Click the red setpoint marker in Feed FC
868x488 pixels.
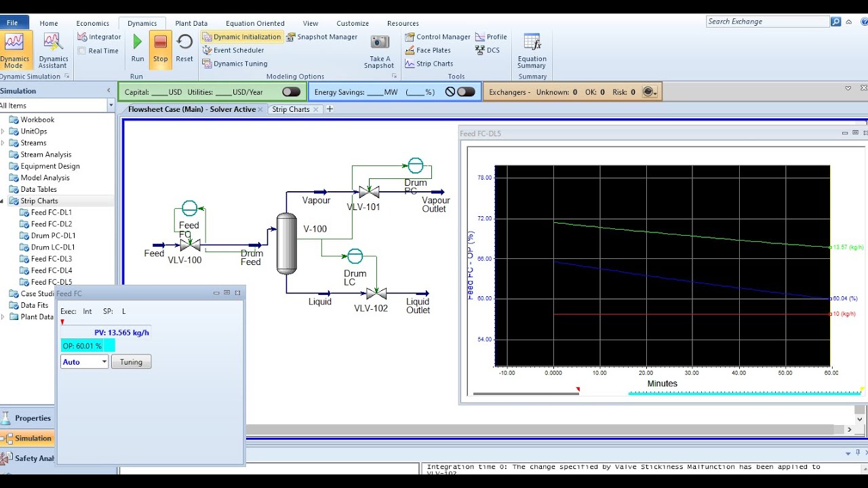[62, 322]
